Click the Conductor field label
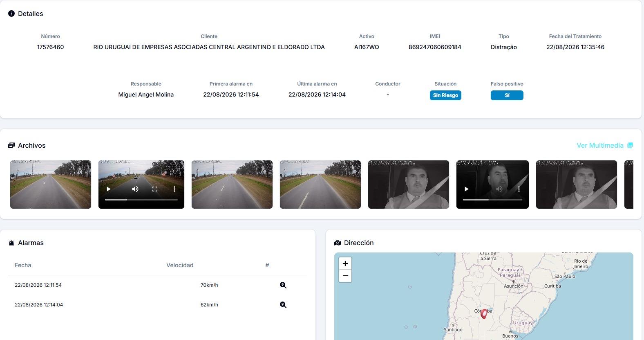The image size is (644, 340). click(x=388, y=84)
